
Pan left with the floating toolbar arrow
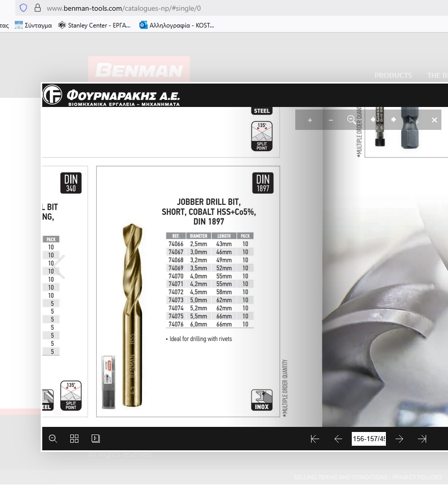(373, 120)
